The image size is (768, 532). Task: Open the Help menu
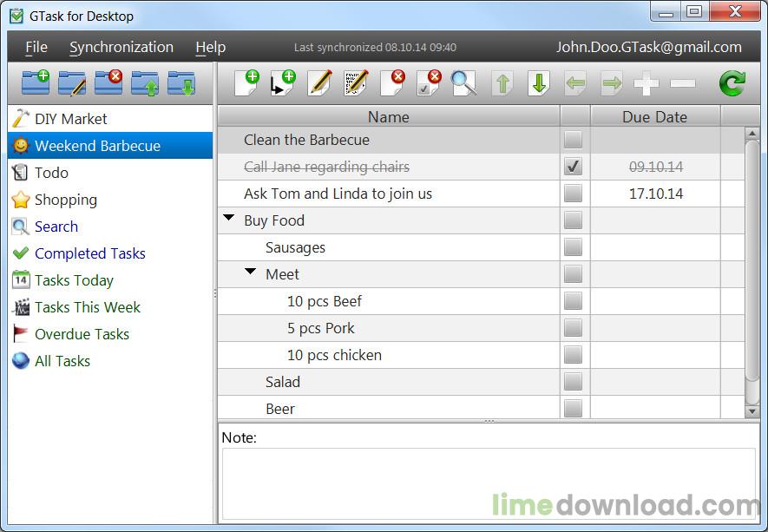click(x=211, y=47)
